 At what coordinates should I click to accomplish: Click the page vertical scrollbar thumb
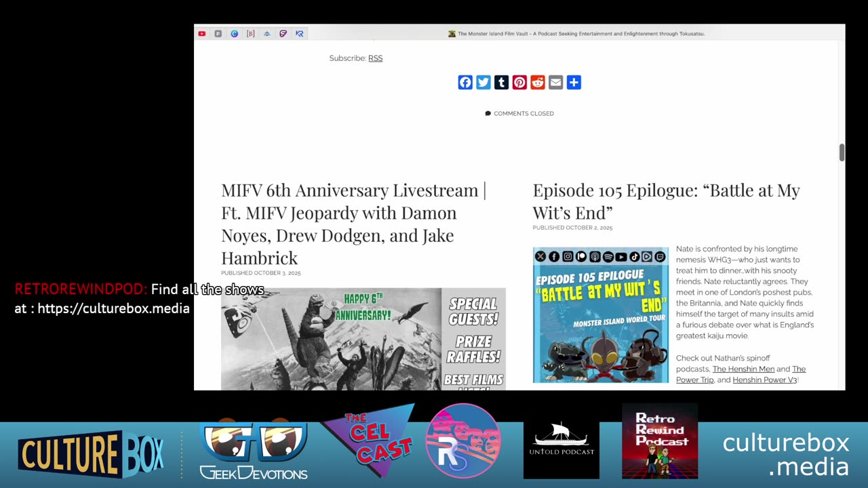click(x=842, y=152)
